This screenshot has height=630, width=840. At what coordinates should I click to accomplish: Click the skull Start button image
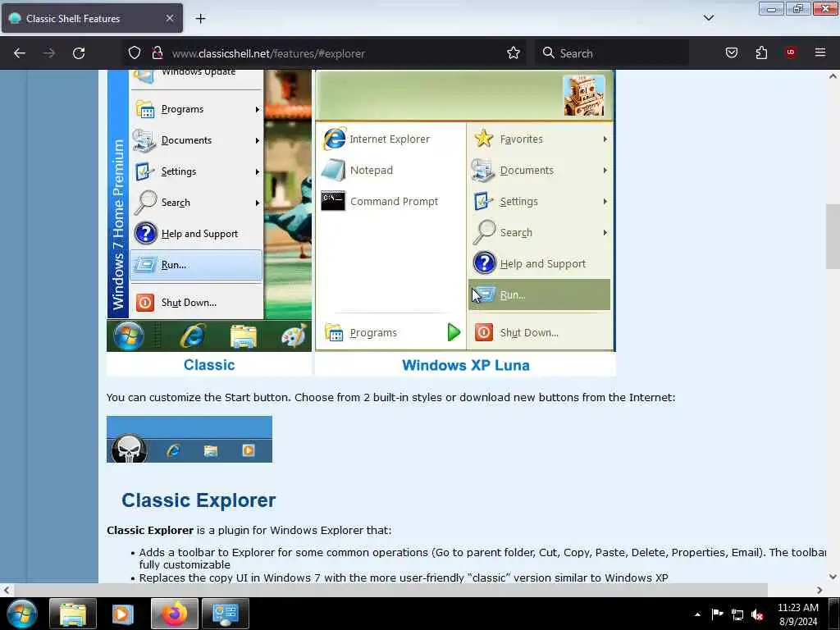129,449
